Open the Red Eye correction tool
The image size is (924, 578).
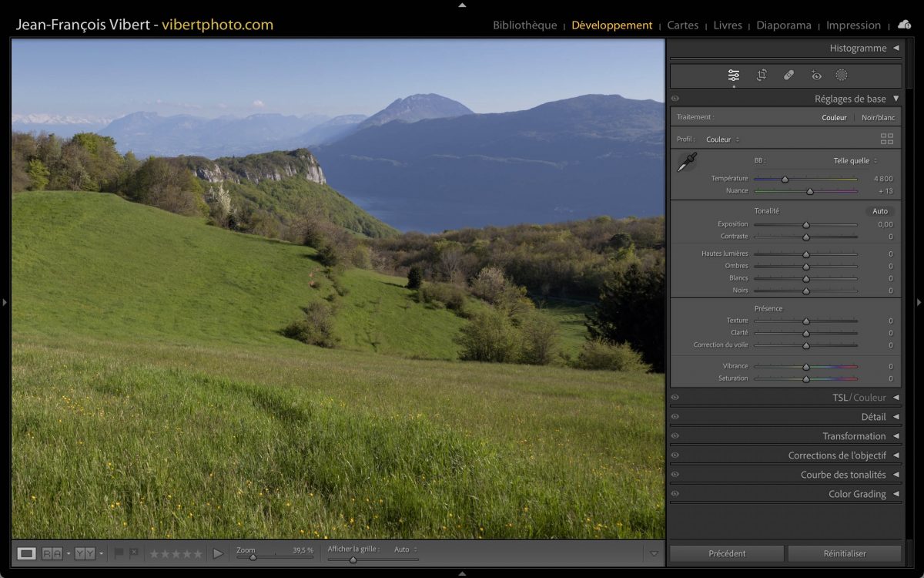coord(816,76)
